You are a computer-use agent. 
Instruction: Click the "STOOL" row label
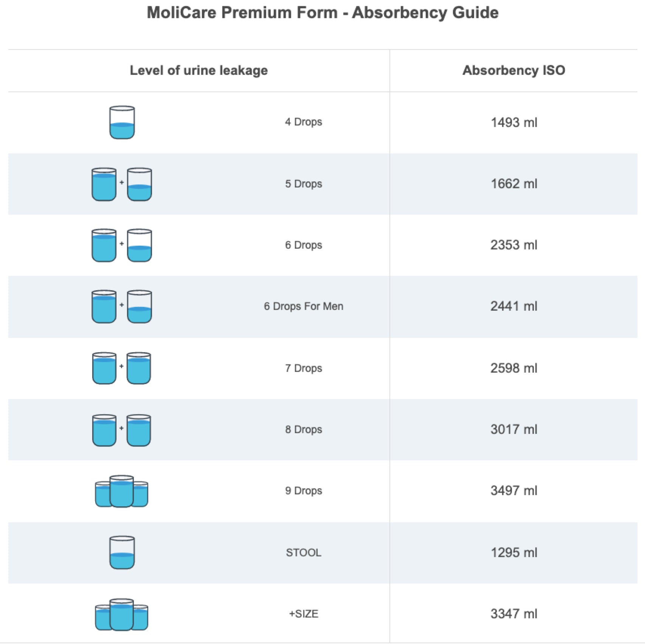click(x=304, y=553)
